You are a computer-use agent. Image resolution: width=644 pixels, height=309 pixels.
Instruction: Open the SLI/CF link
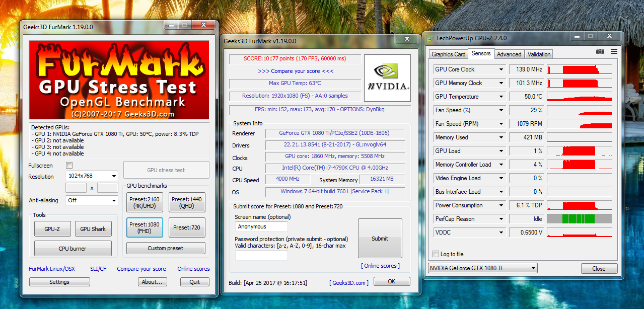(98, 269)
